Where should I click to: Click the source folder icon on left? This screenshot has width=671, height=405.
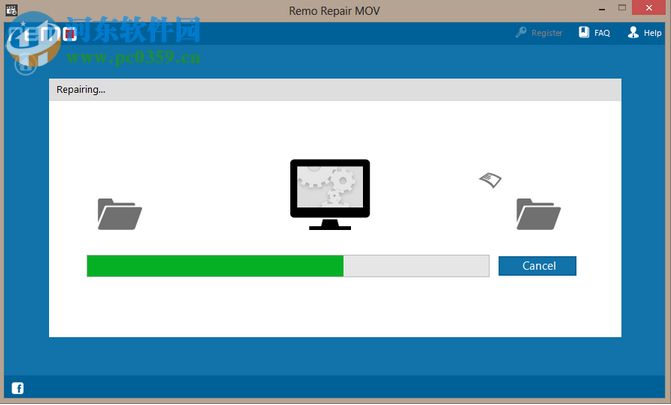click(x=119, y=214)
